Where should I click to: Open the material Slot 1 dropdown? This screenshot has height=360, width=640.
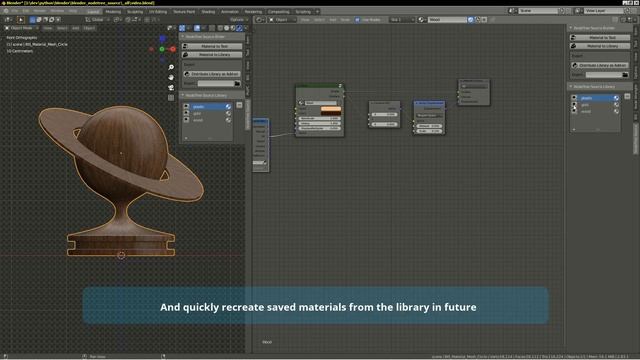[402, 20]
